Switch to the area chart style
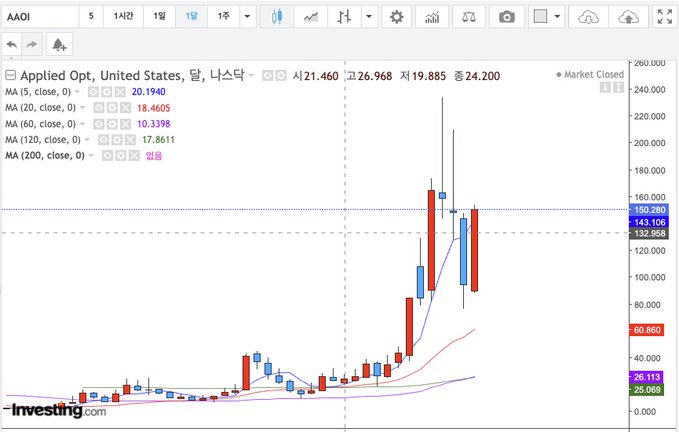The height and width of the screenshot is (432, 679). point(310,16)
